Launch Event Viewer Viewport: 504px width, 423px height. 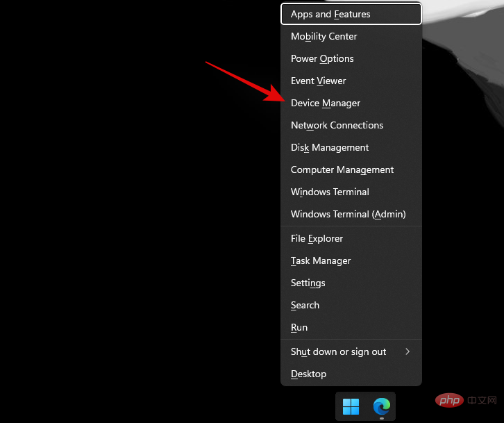coord(351,81)
